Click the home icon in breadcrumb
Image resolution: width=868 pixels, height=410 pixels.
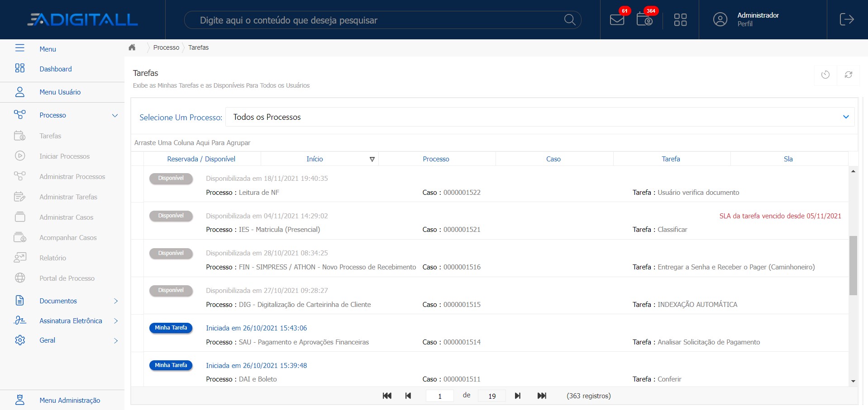132,47
